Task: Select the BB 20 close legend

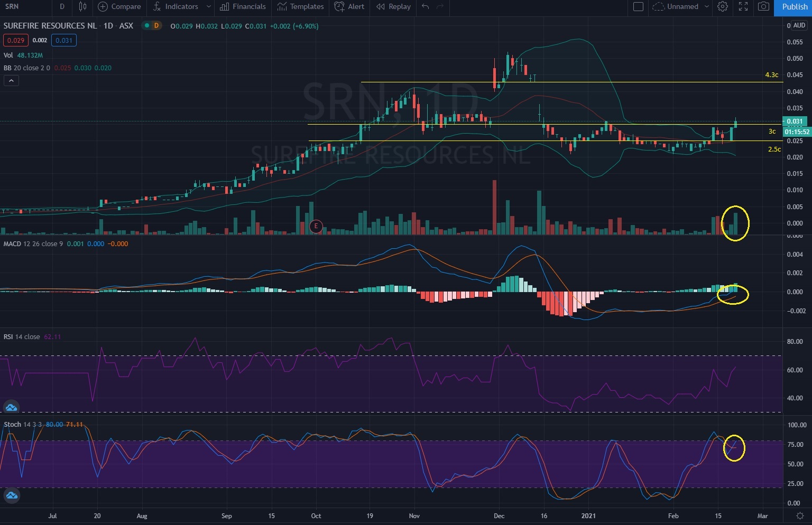Action: pyautogui.click(x=26, y=68)
